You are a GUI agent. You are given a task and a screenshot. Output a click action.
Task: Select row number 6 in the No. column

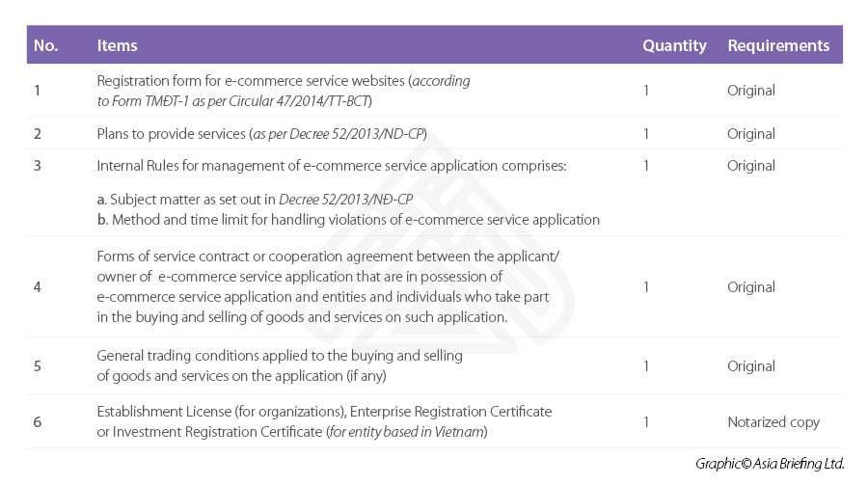(x=38, y=422)
